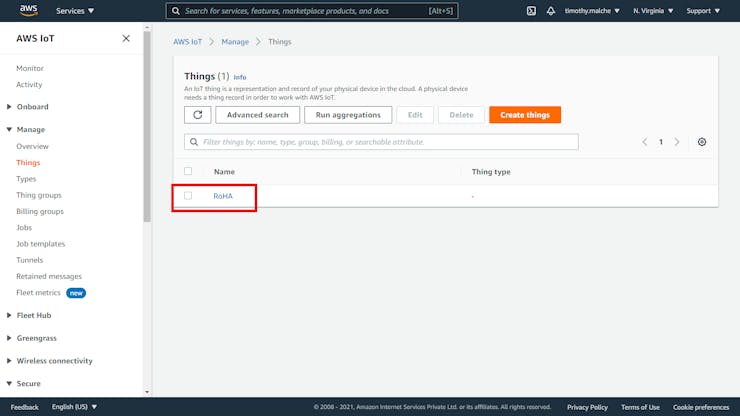
Task: Collapse the Manage section
Action: click(26, 129)
